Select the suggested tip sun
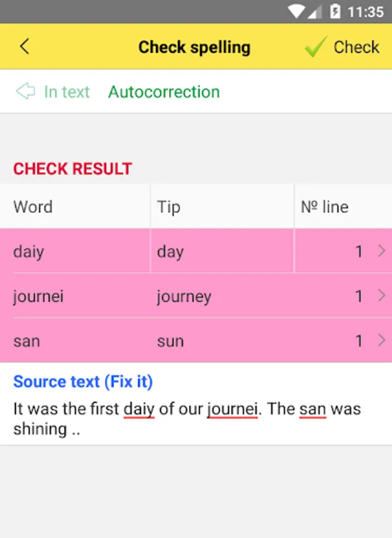 [x=170, y=342]
